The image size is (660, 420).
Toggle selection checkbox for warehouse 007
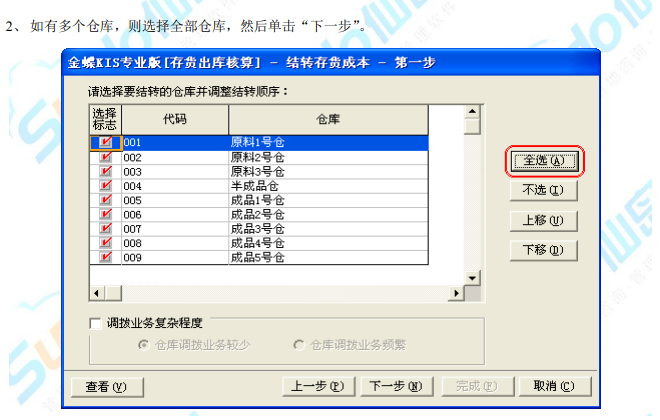click(x=105, y=229)
